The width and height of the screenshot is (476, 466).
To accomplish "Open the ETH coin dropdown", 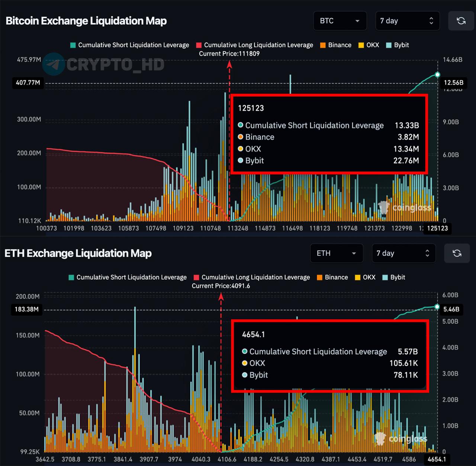I will [x=336, y=253].
